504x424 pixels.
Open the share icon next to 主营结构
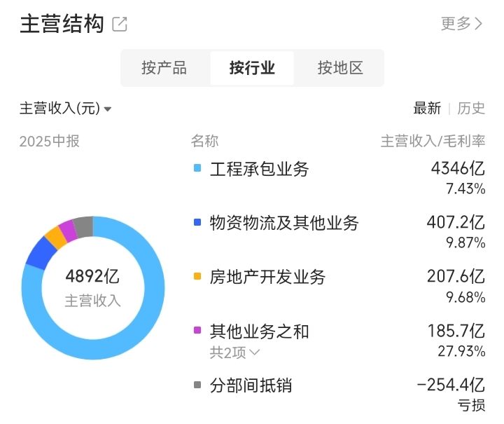click(x=120, y=24)
